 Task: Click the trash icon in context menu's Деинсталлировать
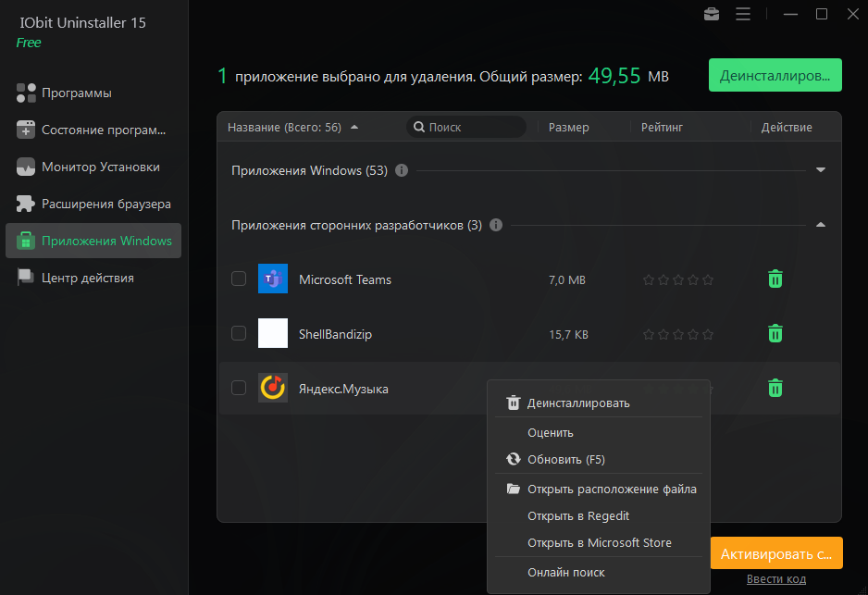514,403
